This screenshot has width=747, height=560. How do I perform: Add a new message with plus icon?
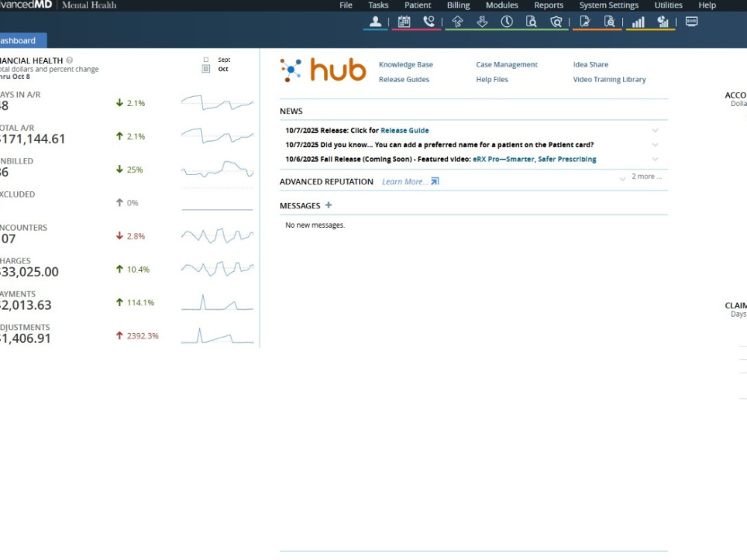pyautogui.click(x=328, y=205)
